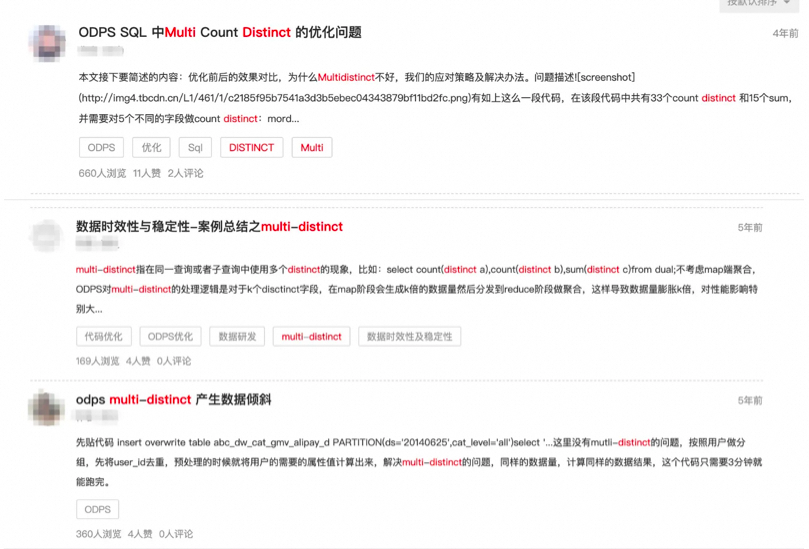Image resolution: width=809 pixels, height=549 pixels.
Task: Click '4人赞' under 数据时效性 article
Action: (138, 361)
